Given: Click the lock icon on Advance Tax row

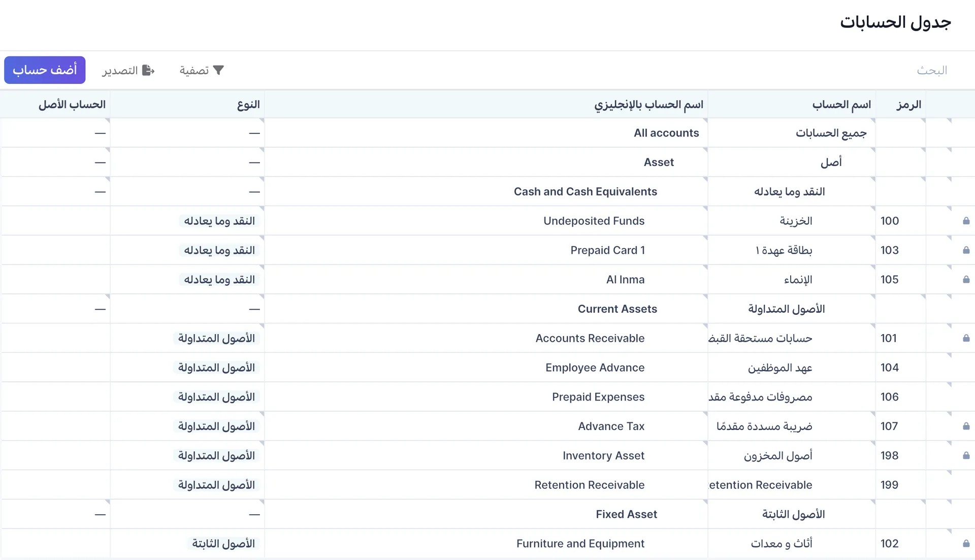Looking at the screenshot, I should [x=966, y=426].
